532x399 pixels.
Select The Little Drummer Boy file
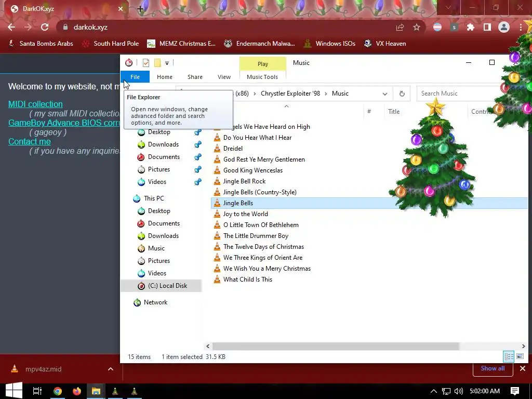point(256,236)
